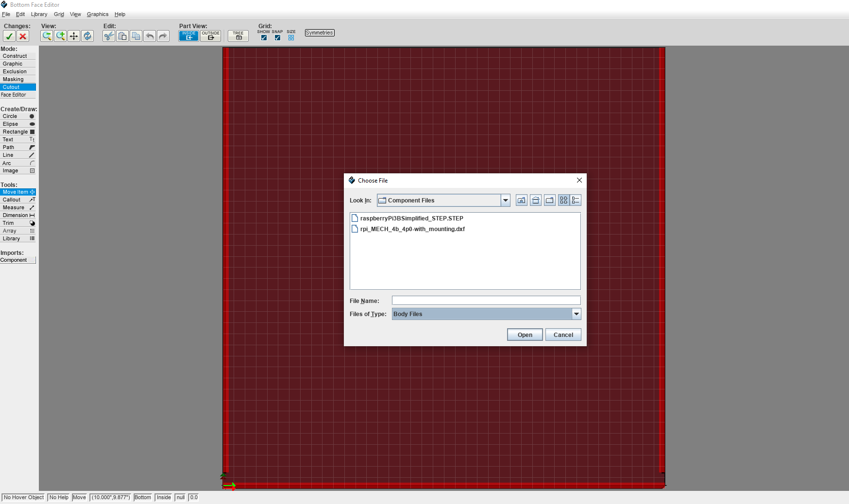Click the green checkmark to accept changes
This screenshot has width=849, height=504.
pyautogui.click(x=9, y=36)
